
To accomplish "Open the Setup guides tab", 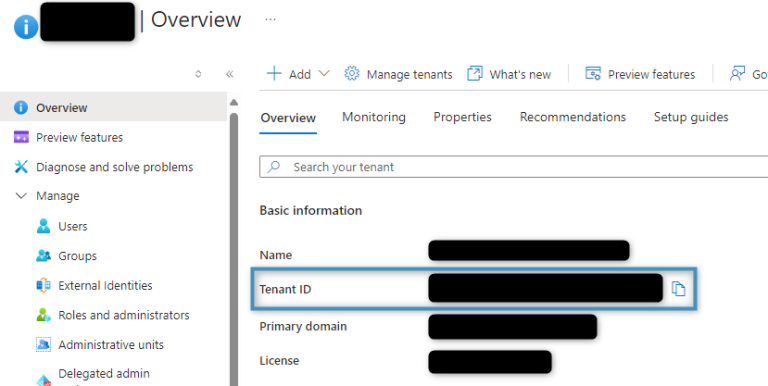I will [x=691, y=117].
